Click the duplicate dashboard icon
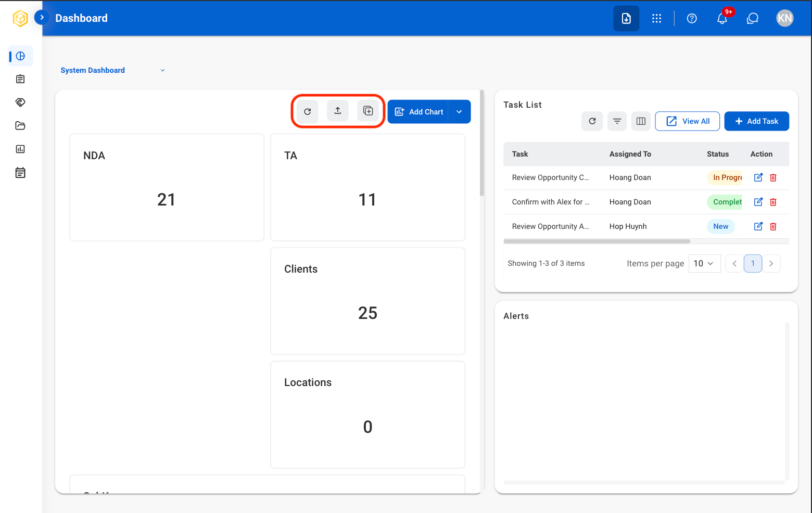 click(x=368, y=111)
